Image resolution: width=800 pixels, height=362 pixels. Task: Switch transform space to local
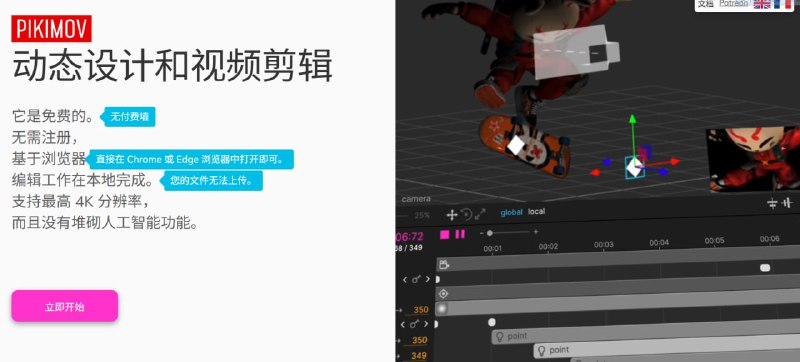tap(536, 211)
